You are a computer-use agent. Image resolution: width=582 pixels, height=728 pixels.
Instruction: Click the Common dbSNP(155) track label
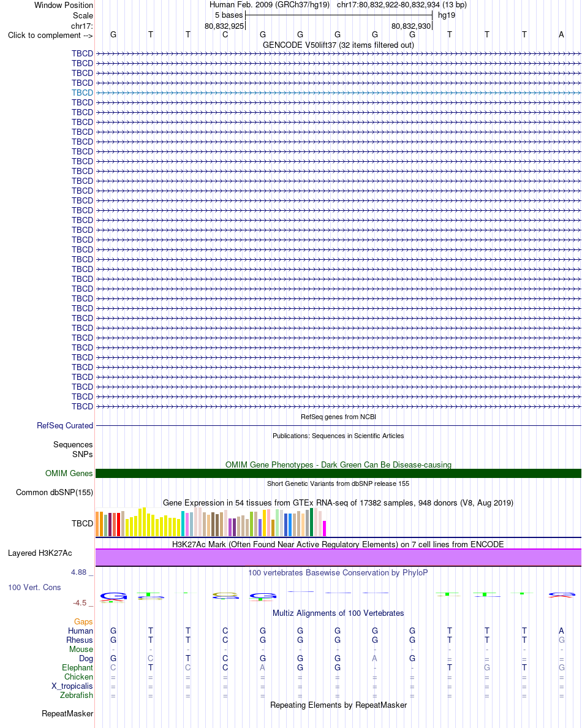tap(55, 493)
